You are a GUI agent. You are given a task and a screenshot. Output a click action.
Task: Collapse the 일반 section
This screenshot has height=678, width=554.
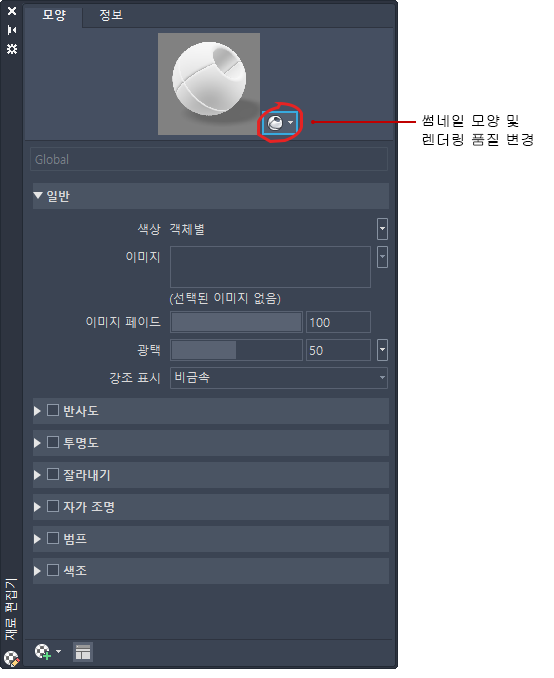38,195
